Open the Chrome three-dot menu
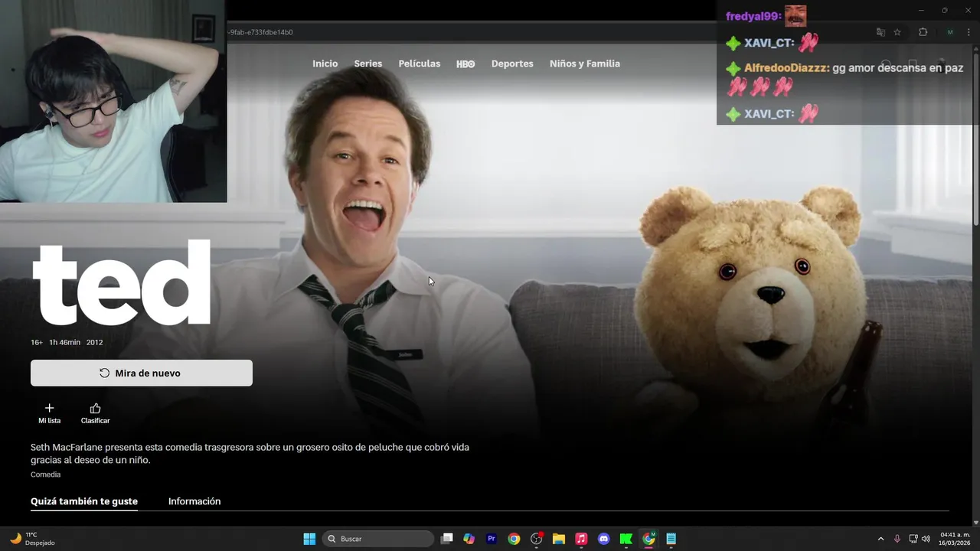The height and width of the screenshot is (551, 980). (x=969, y=32)
